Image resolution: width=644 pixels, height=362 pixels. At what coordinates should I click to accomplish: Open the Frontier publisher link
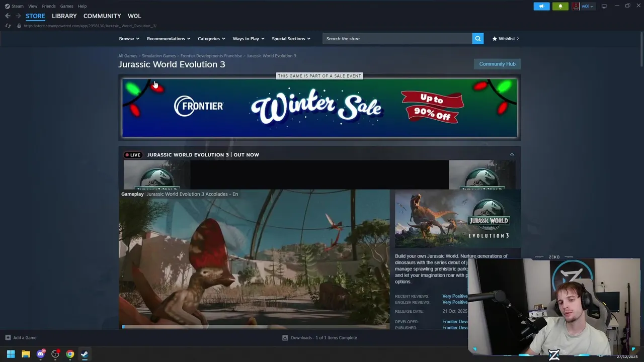(455, 328)
